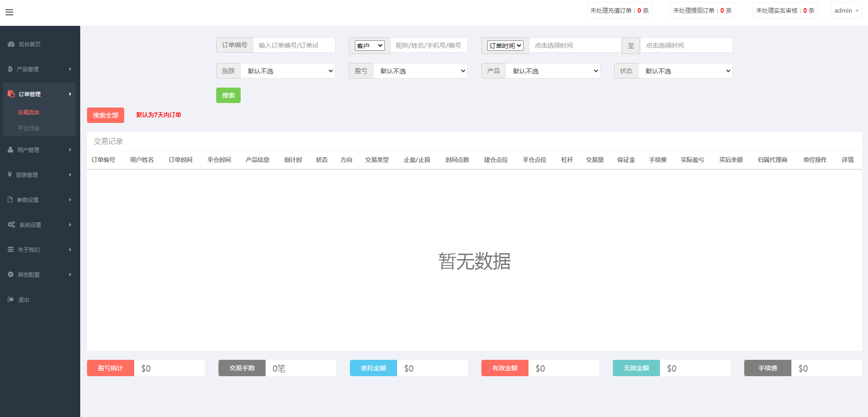Viewport: 868px width, 417px height.
Task: Click the 订单编号 input field
Action: [294, 45]
